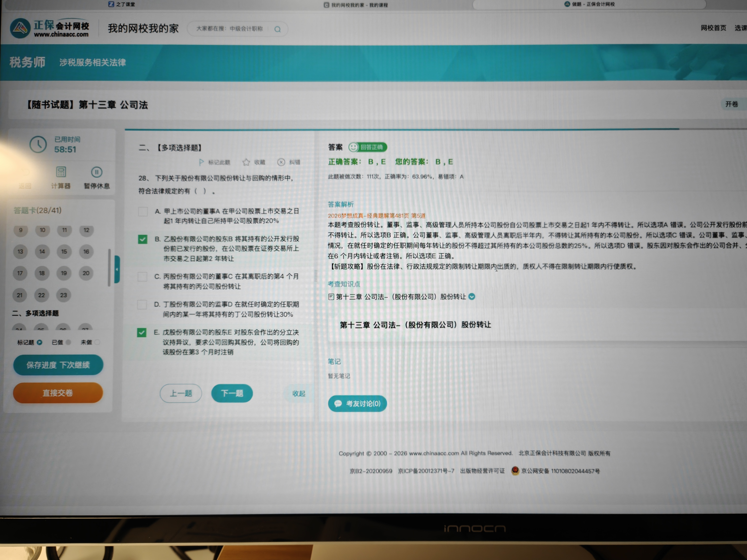Click the 未做 legend indicator
This screenshot has height=560, width=747.
(x=97, y=342)
